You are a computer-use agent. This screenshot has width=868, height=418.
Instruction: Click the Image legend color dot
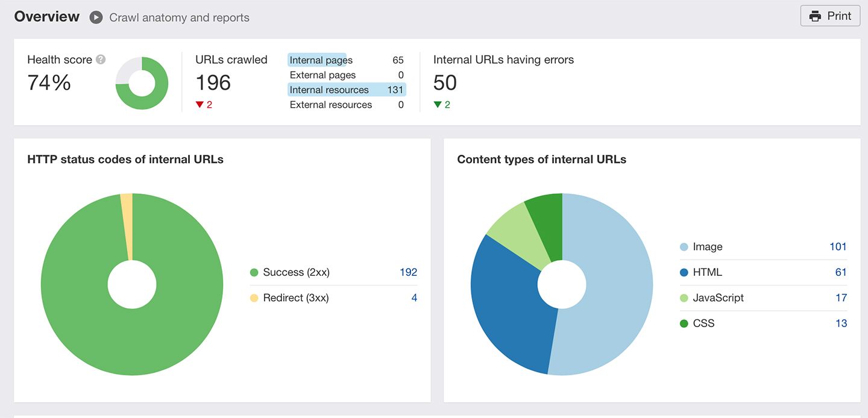click(684, 247)
